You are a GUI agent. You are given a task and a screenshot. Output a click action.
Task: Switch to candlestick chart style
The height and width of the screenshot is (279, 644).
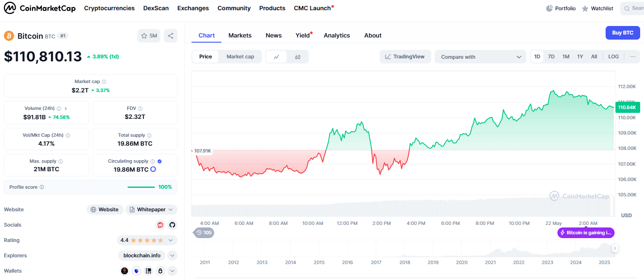(x=298, y=57)
